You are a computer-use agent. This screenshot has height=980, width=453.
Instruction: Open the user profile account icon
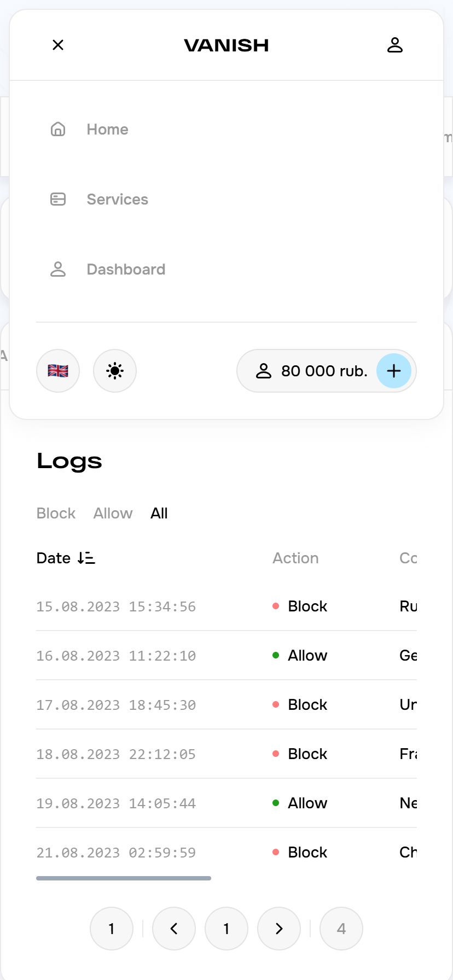(395, 45)
